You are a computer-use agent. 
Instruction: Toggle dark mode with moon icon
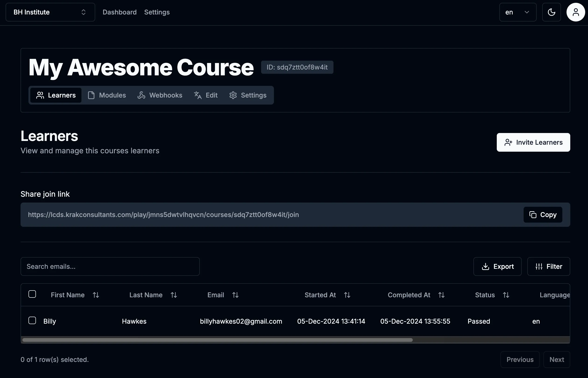tap(551, 12)
